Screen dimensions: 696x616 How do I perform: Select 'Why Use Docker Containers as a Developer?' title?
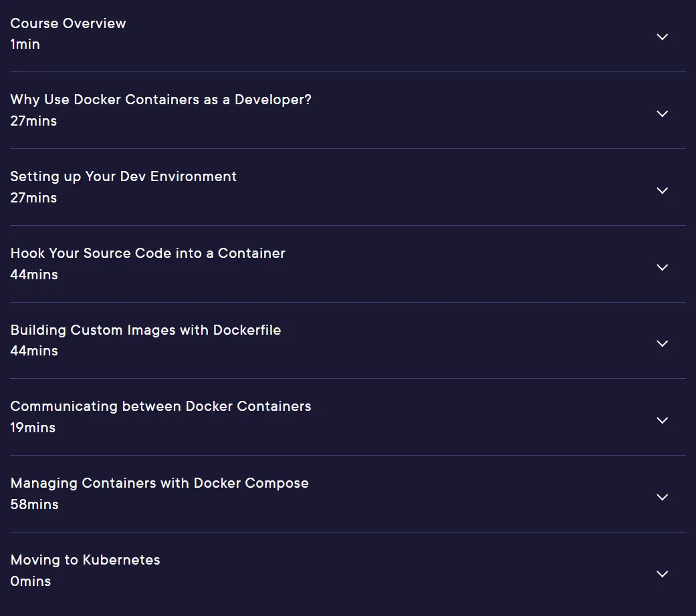pos(160,100)
